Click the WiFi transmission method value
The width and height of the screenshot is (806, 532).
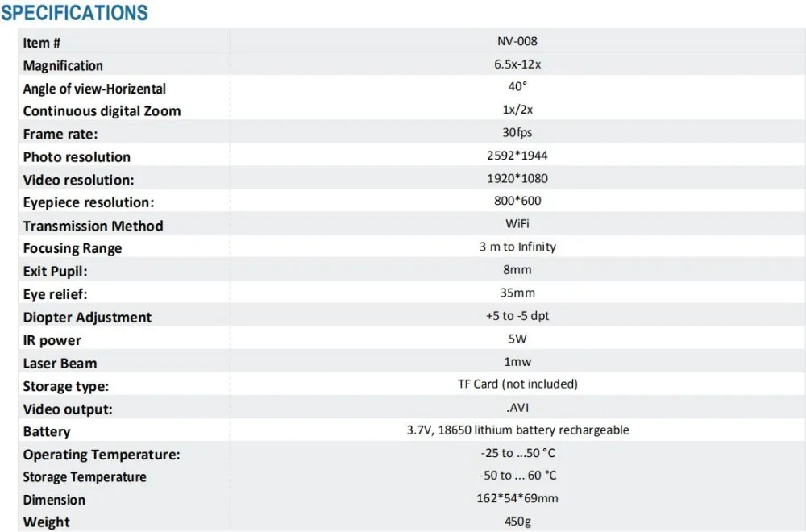click(517, 223)
